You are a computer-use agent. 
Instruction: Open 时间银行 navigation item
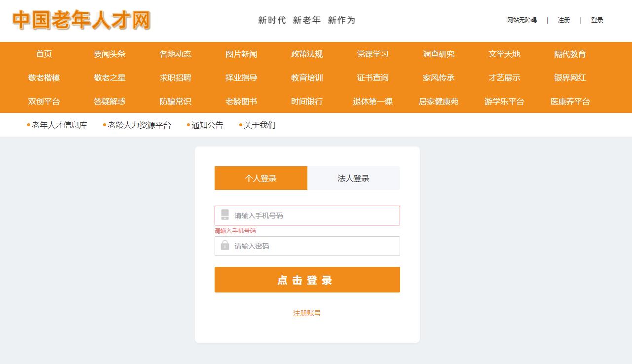pyautogui.click(x=307, y=101)
